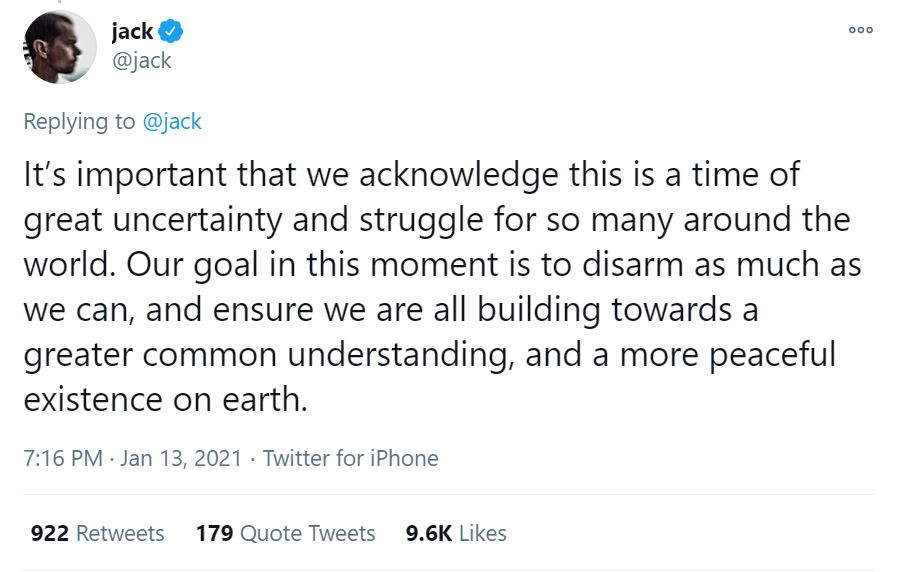
Task: Click the Twitter for iPhone source link
Action: [x=350, y=458]
